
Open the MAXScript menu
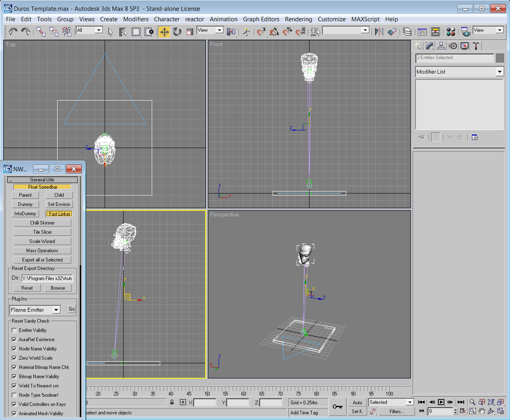coord(365,19)
